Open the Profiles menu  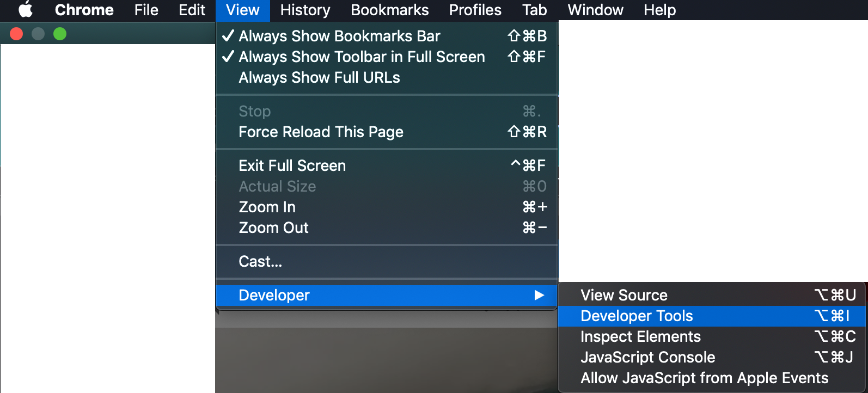(x=475, y=10)
